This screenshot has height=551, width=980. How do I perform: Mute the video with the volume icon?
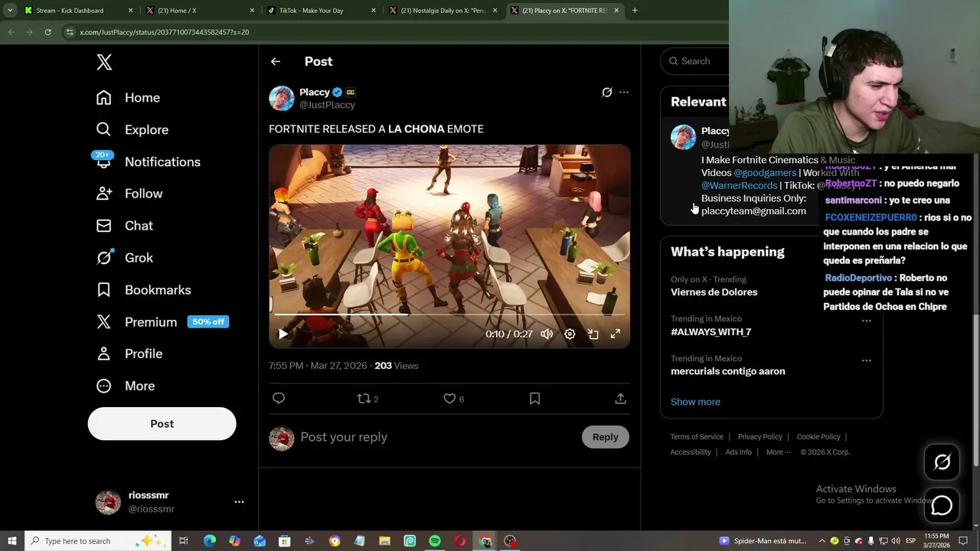click(547, 334)
